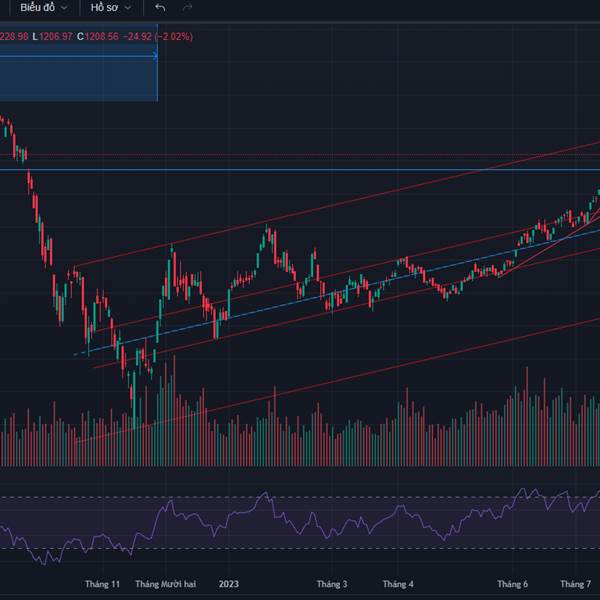Click the 2023 time axis label
600x600 pixels.
(229, 584)
